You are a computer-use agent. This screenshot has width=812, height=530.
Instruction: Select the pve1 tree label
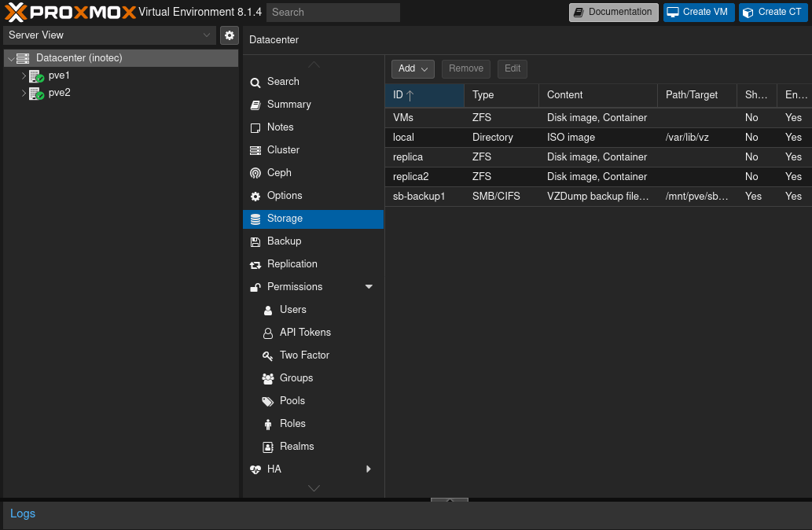pyautogui.click(x=59, y=75)
